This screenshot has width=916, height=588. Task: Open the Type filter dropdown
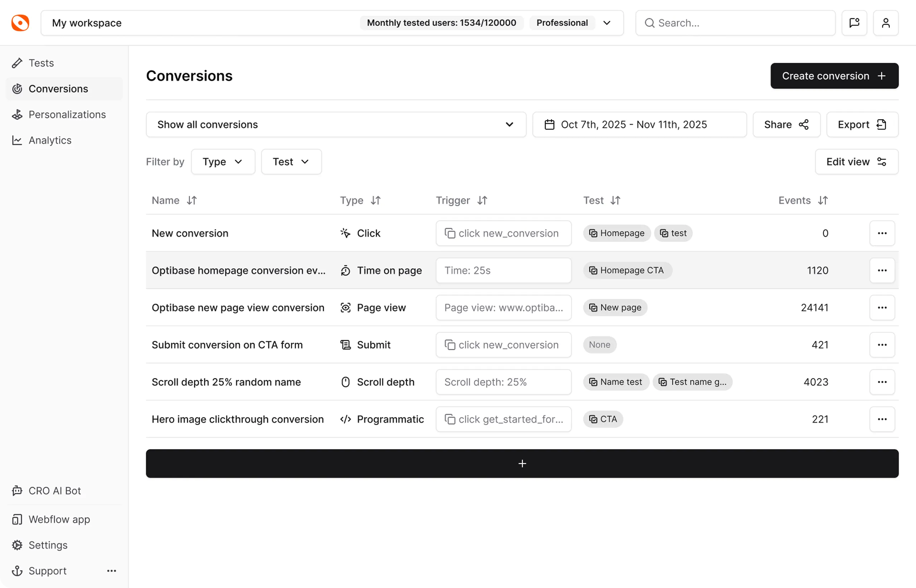[223, 162]
